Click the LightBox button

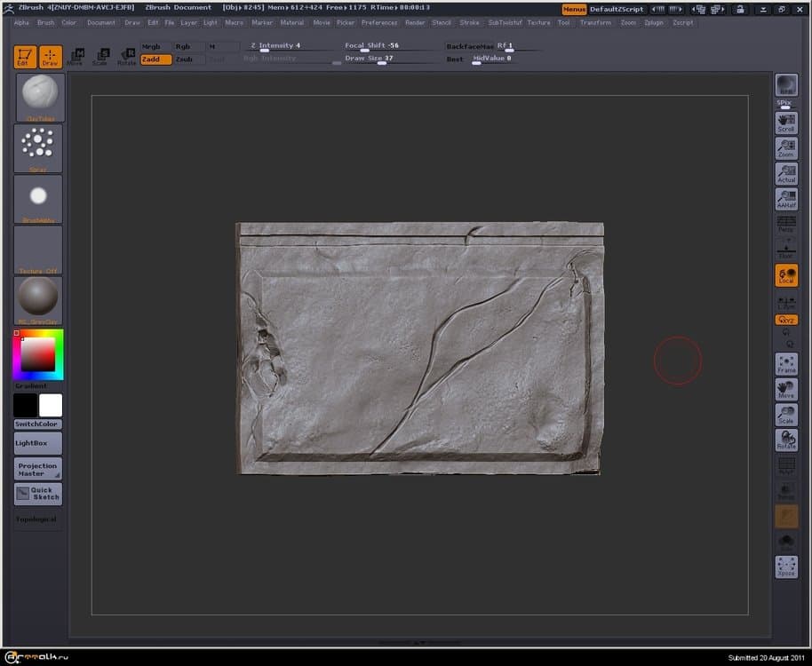click(x=37, y=442)
